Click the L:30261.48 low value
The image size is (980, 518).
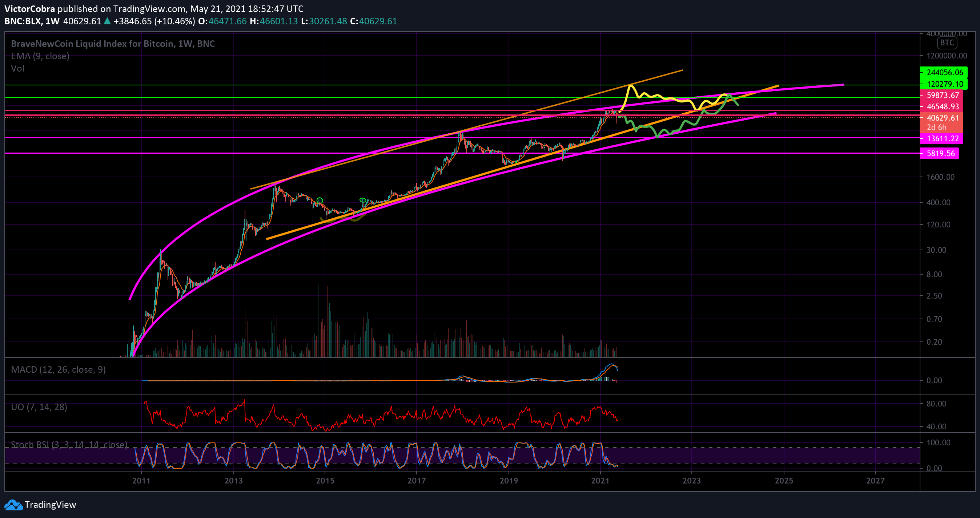(324, 21)
